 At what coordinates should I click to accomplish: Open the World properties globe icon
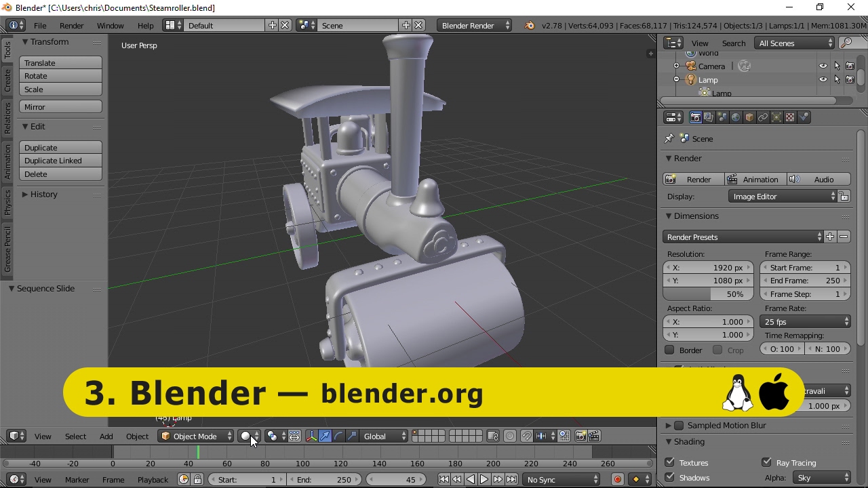[x=736, y=117]
